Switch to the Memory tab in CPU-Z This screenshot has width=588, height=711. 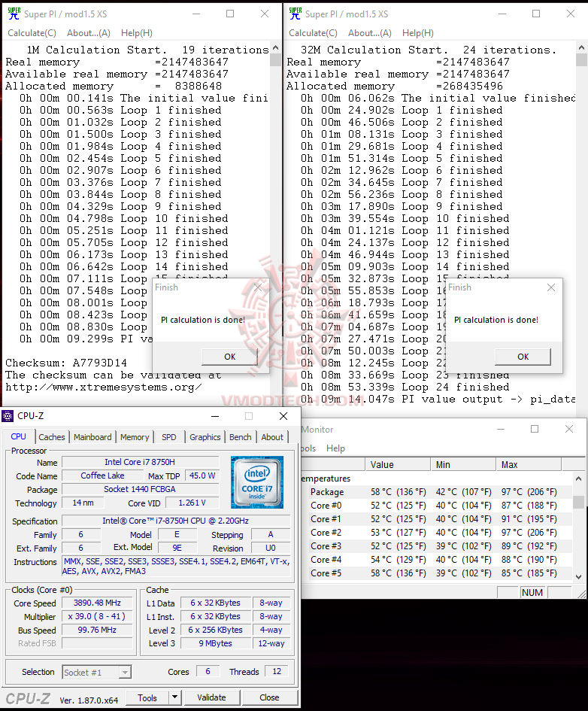[135, 437]
